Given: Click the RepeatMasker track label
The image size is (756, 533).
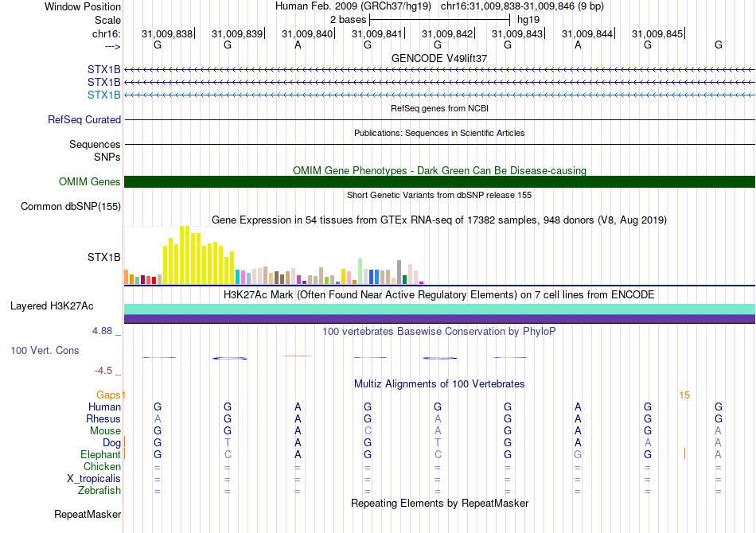Looking at the screenshot, I should (88, 514).
